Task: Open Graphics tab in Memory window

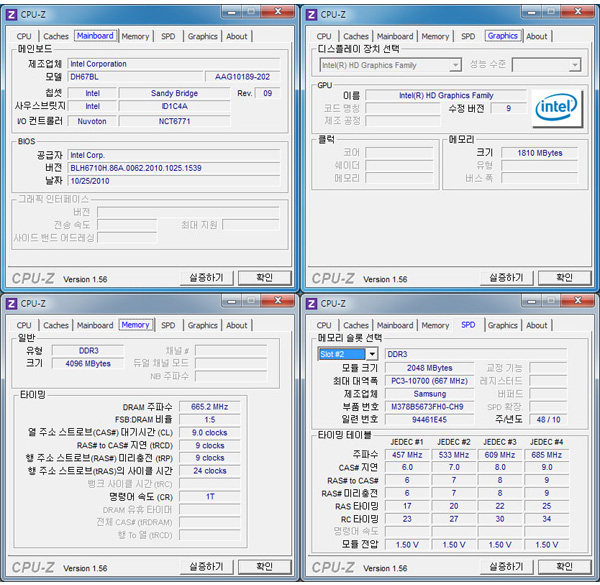Action: [x=202, y=325]
